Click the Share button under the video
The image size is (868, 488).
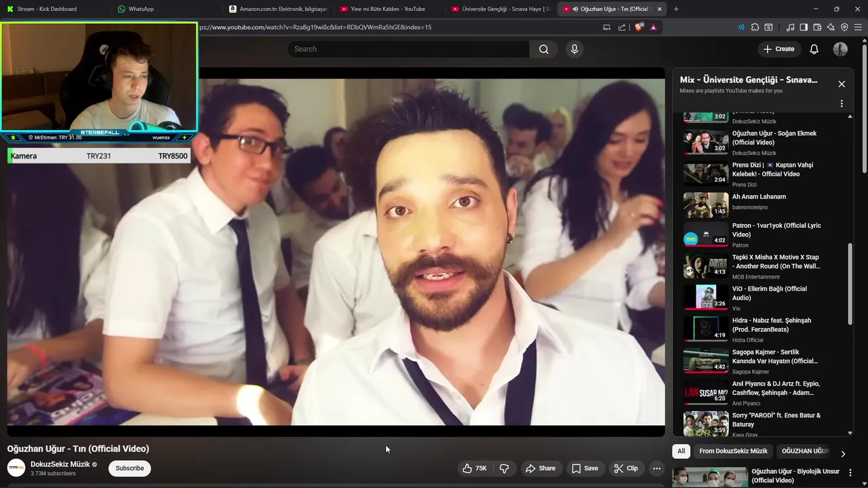540,468
